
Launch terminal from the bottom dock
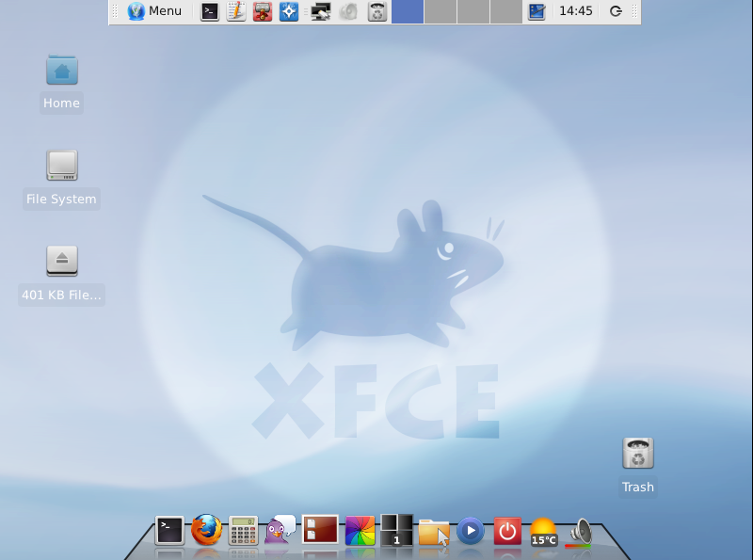[169, 531]
